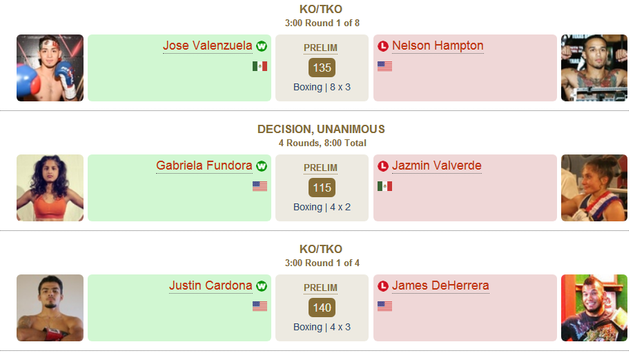Open Nelson Hampton's profile link
This screenshot has height=362, width=644.
[x=438, y=46]
